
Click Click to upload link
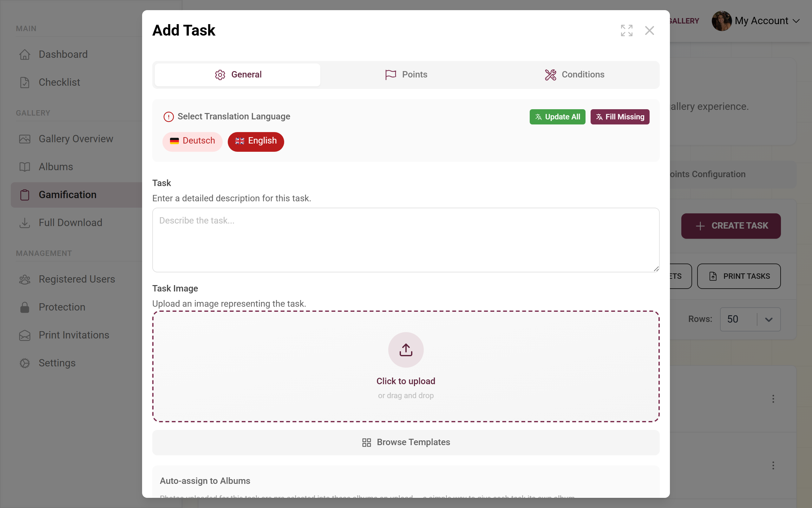tap(406, 381)
